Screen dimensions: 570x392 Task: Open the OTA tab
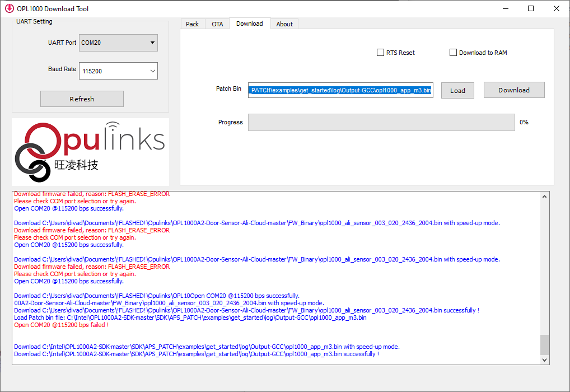coord(217,24)
